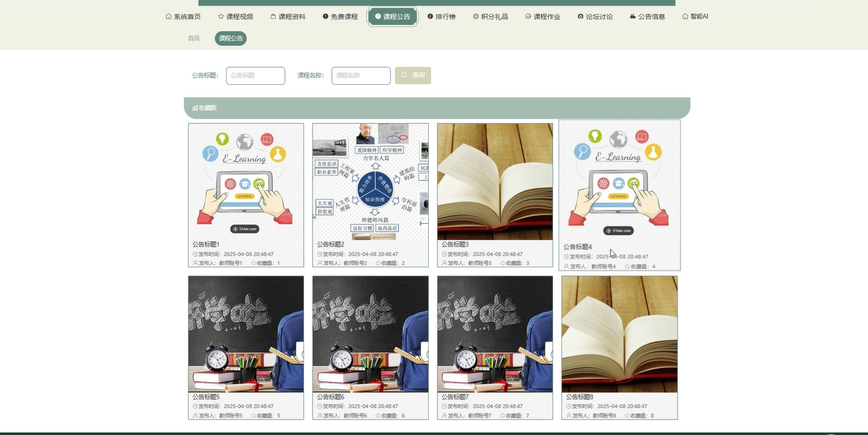Click the title text 公告标题1
The height and width of the screenshot is (435, 868).
206,245
